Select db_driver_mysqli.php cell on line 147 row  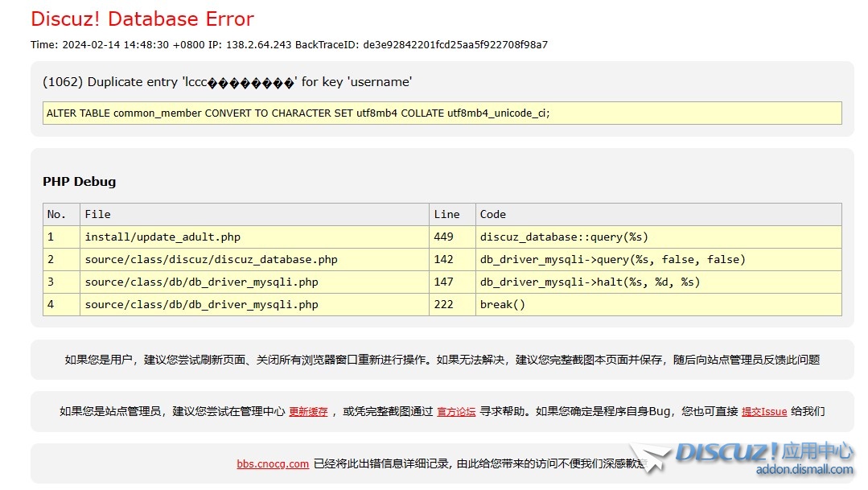click(255, 282)
